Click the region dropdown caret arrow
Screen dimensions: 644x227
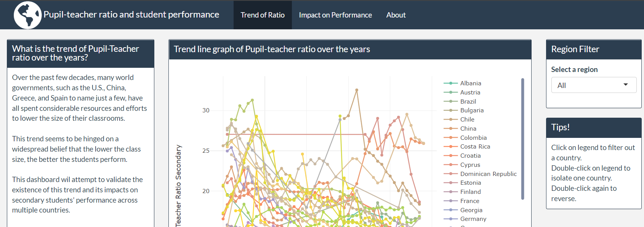pyautogui.click(x=625, y=85)
